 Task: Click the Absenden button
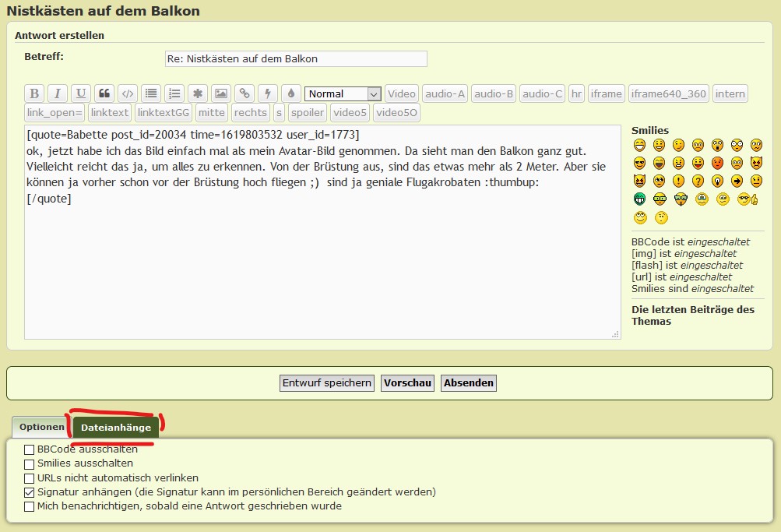coord(469,382)
